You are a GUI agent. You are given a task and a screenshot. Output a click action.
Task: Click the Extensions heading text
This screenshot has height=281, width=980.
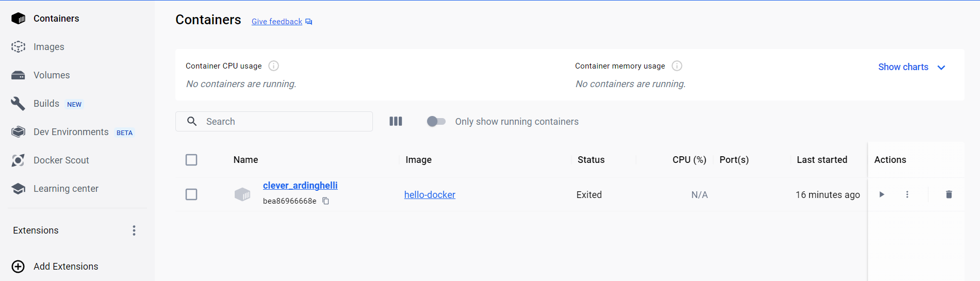pyautogui.click(x=36, y=230)
